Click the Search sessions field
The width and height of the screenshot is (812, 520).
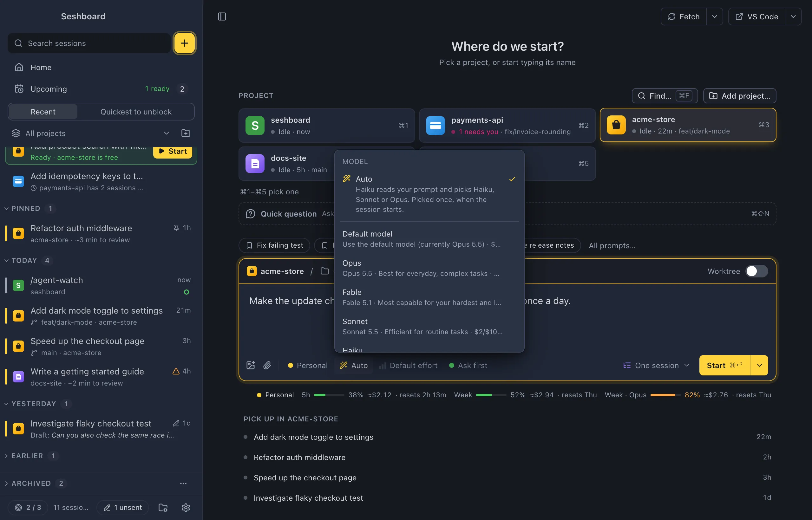tap(89, 43)
